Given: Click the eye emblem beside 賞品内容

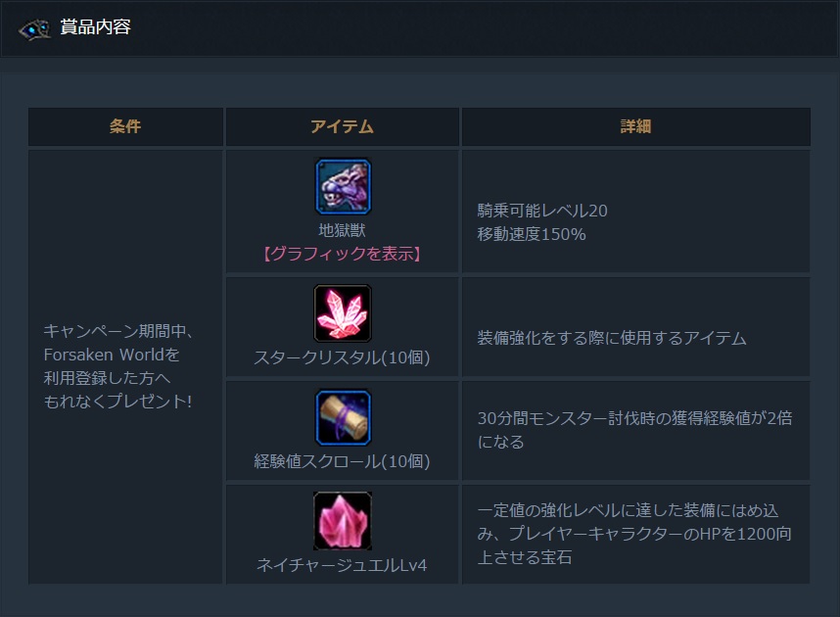Looking at the screenshot, I should (34, 28).
